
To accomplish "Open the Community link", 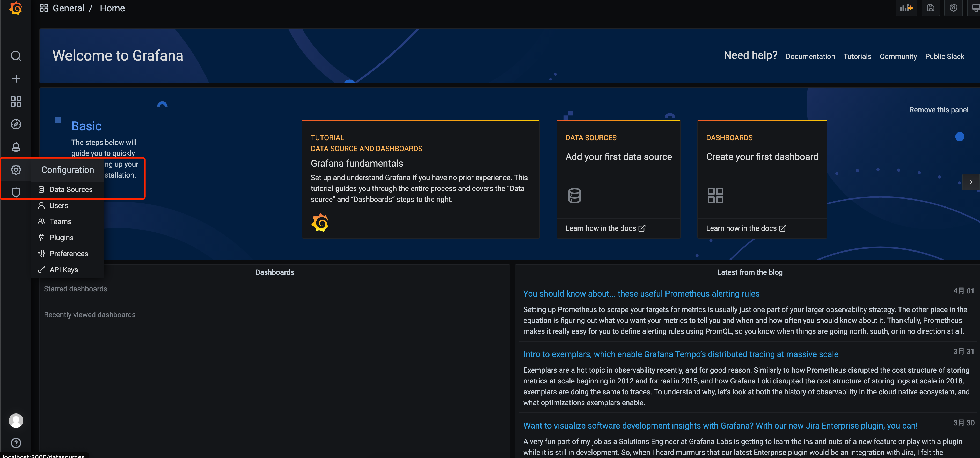I will click(x=898, y=56).
